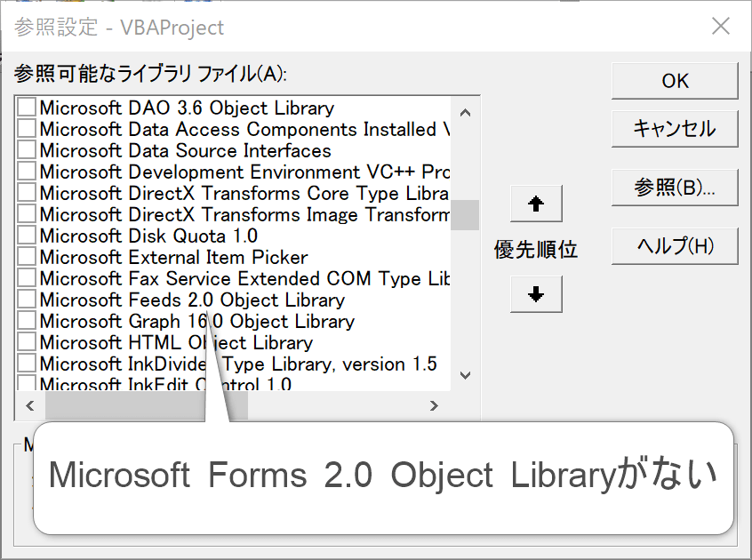Enable Microsoft DAO 3.6 Object Library

coord(28,108)
